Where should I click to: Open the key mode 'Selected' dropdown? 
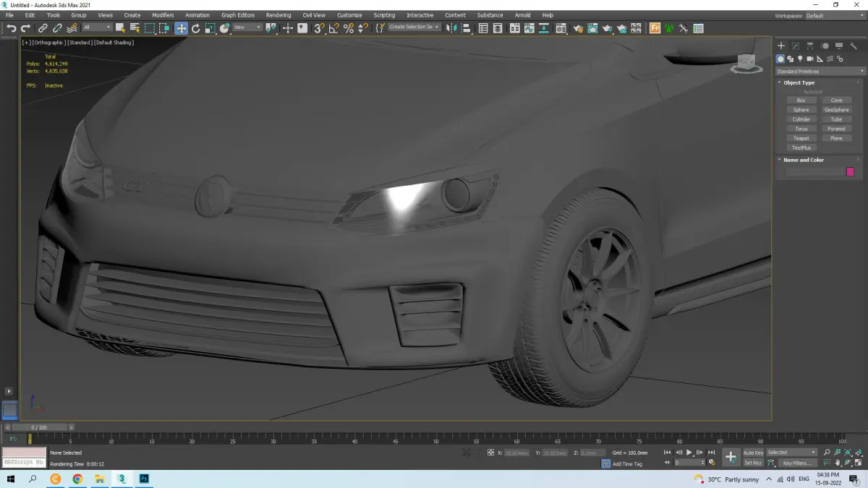(x=791, y=453)
